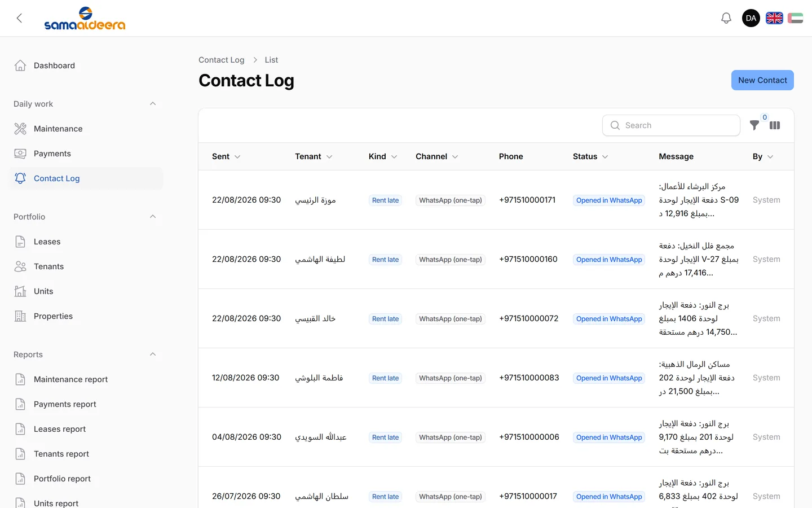The height and width of the screenshot is (508, 812).
Task: Sort by the Status column
Action: pyautogui.click(x=590, y=156)
